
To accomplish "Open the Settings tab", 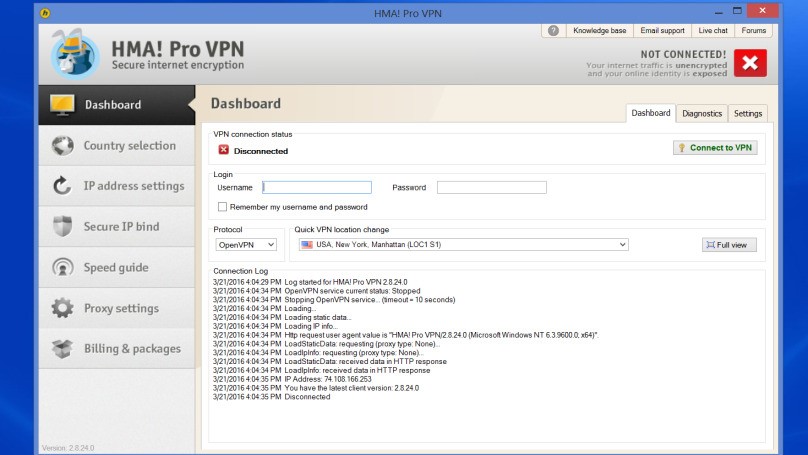I will 748,114.
